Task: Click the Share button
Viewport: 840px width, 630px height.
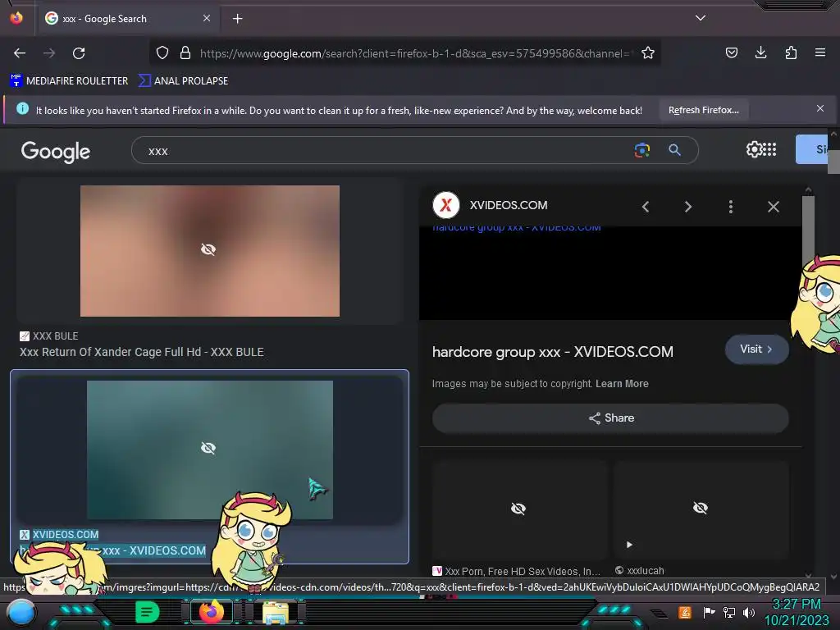Action: click(610, 418)
